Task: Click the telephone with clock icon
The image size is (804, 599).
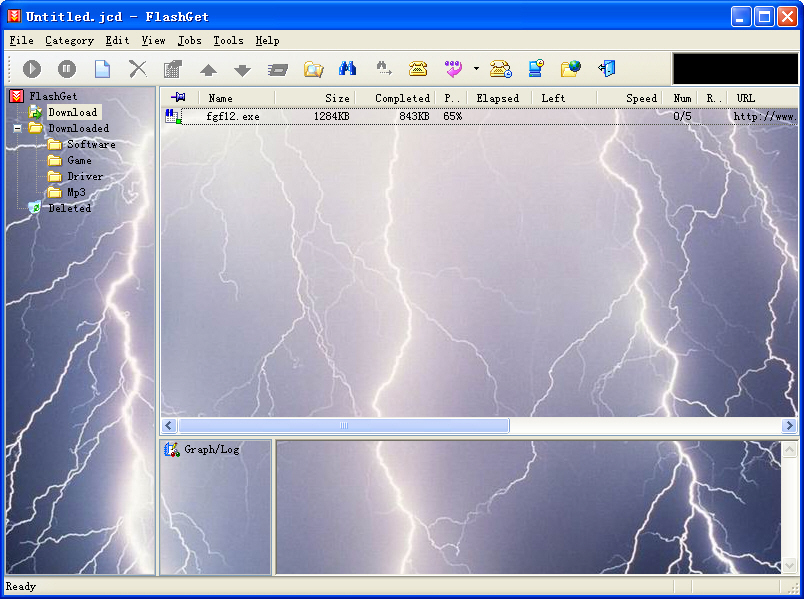Action: click(500, 69)
